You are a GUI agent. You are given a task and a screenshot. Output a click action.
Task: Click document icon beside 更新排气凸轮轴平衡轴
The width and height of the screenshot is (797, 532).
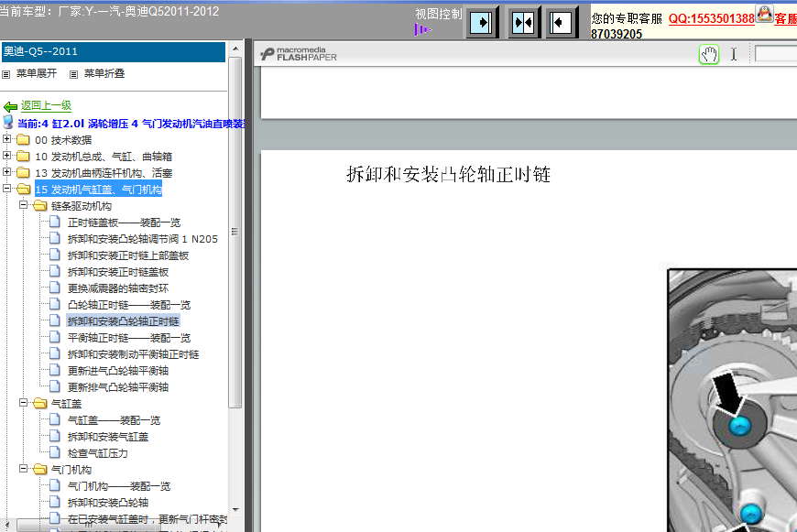(55, 386)
